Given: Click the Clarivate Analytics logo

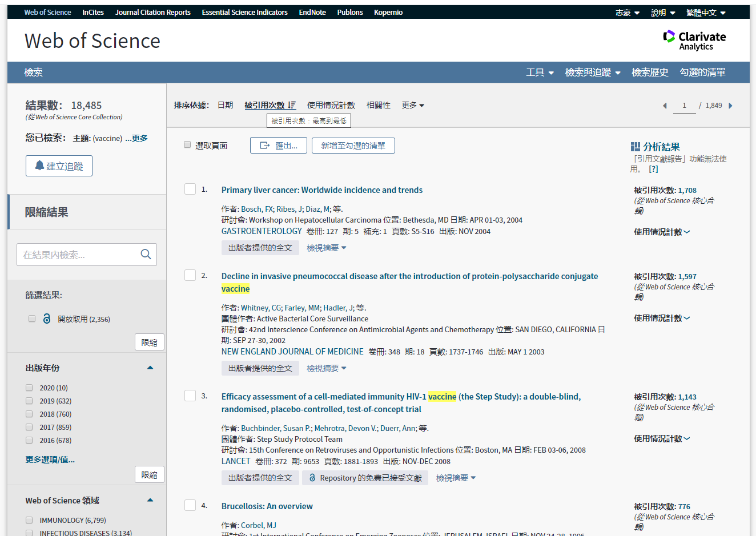Looking at the screenshot, I should tap(694, 40).
